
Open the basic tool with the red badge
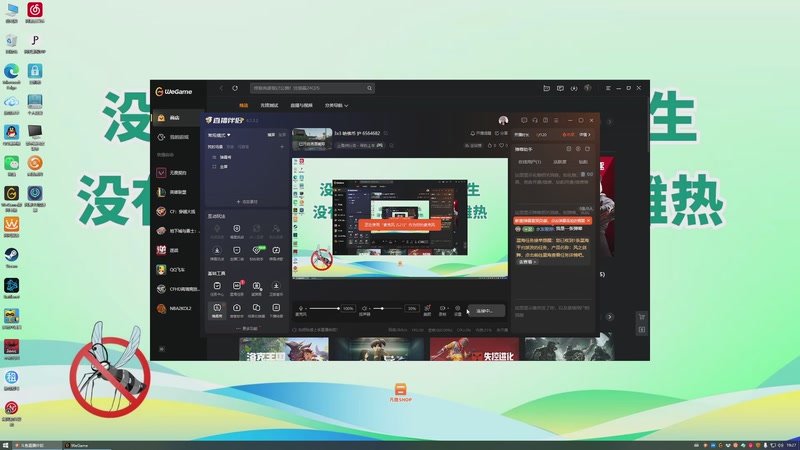point(237,288)
